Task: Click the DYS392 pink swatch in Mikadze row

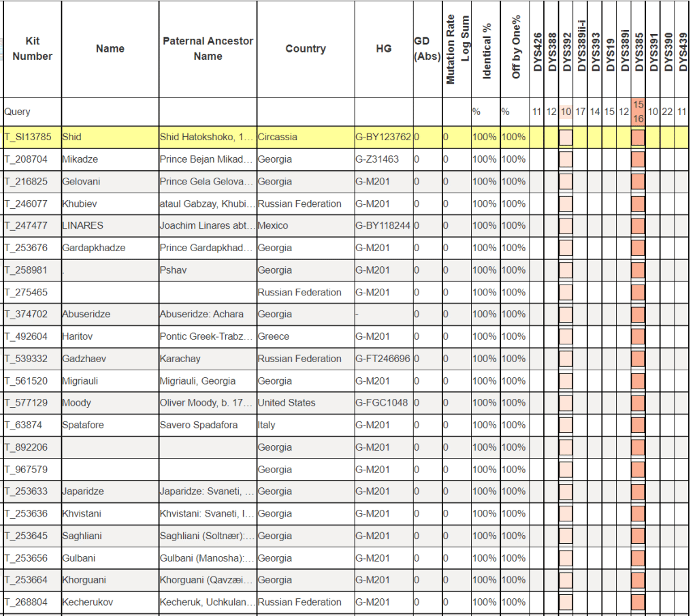Action: pyautogui.click(x=566, y=160)
